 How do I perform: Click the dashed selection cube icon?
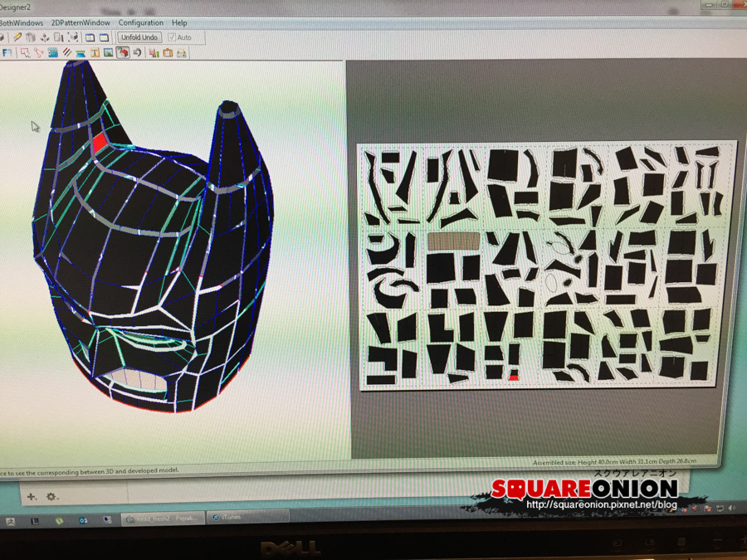click(x=73, y=37)
